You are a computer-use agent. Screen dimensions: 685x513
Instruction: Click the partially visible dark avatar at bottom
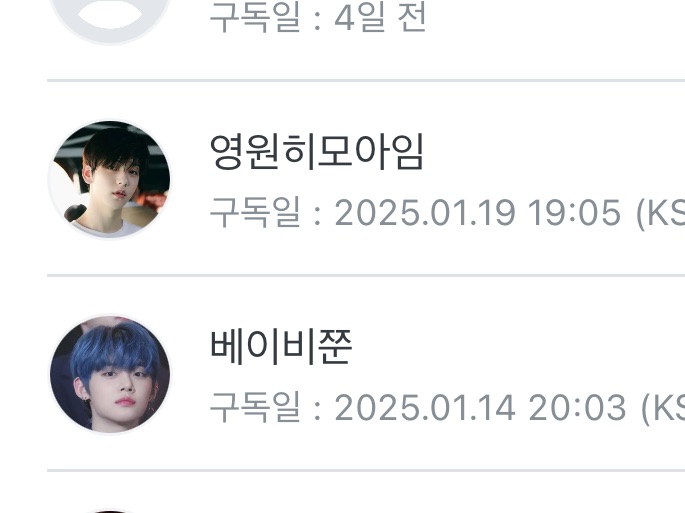point(109,511)
